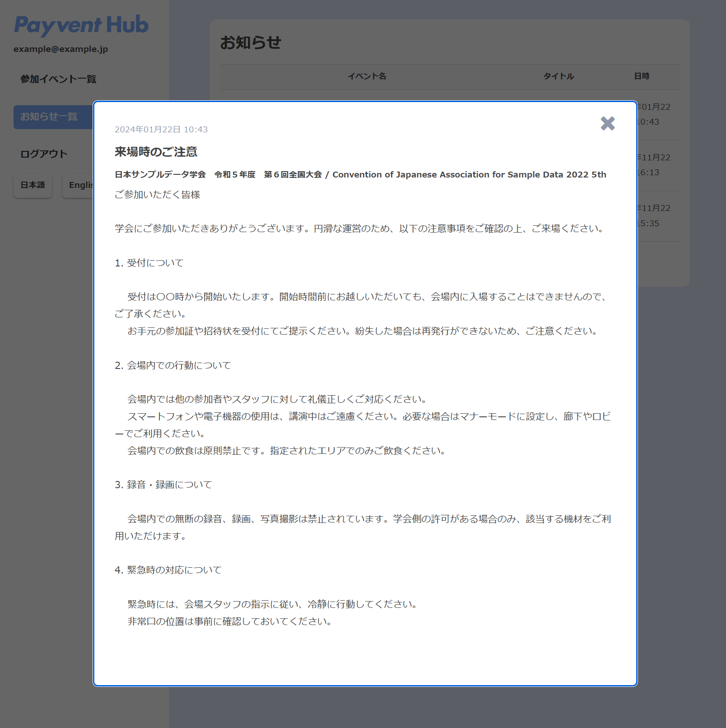Click the line about 非常口の位置

[x=230, y=621]
